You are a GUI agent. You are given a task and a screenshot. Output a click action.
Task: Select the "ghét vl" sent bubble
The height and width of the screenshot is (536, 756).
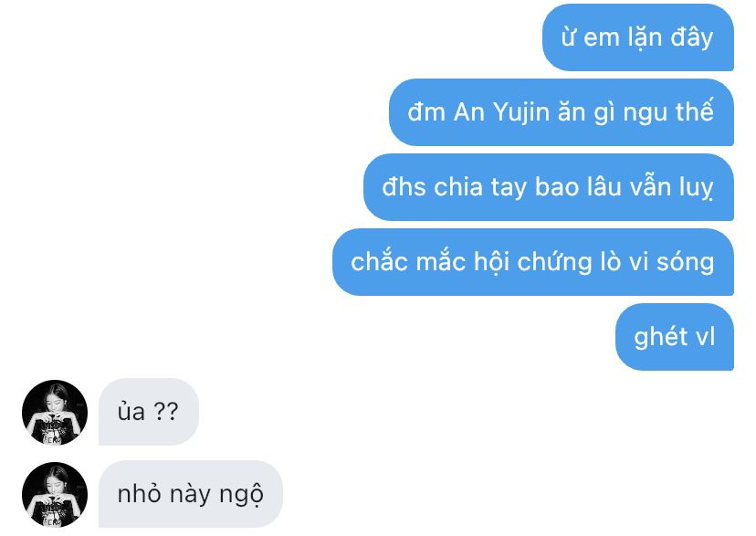click(x=675, y=336)
